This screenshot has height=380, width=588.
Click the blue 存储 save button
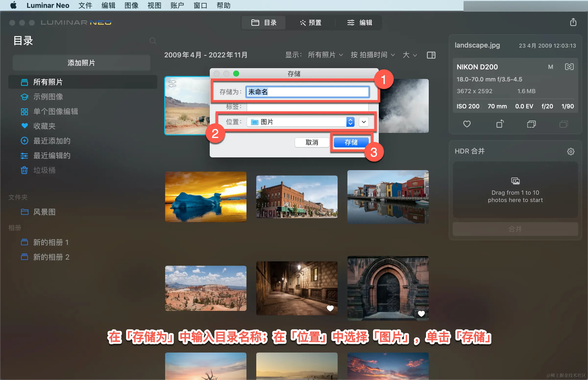tap(351, 142)
